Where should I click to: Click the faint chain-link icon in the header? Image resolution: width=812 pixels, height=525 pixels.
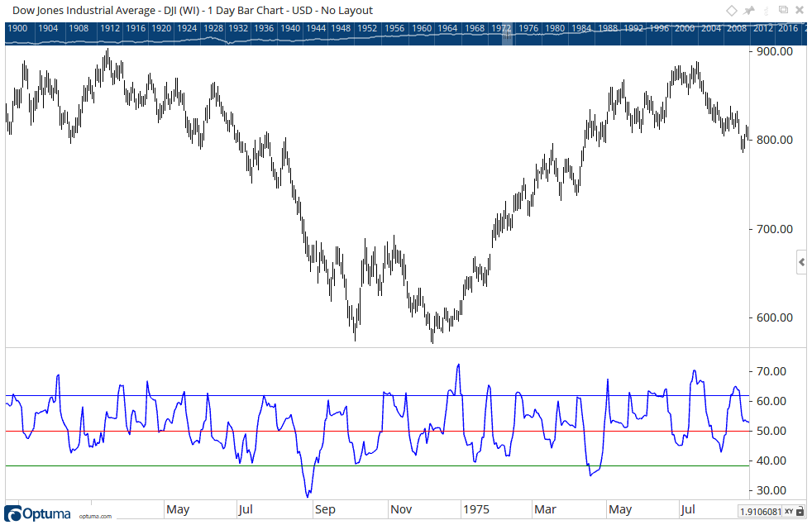point(767,11)
